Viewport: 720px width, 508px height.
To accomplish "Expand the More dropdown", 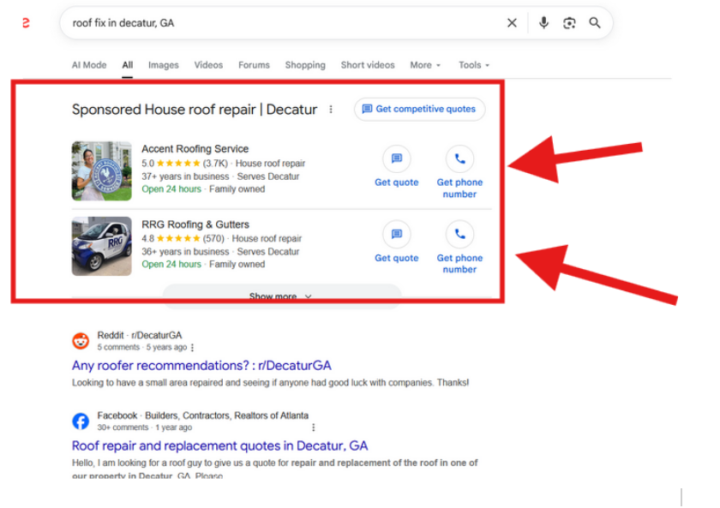I will (x=425, y=65).
